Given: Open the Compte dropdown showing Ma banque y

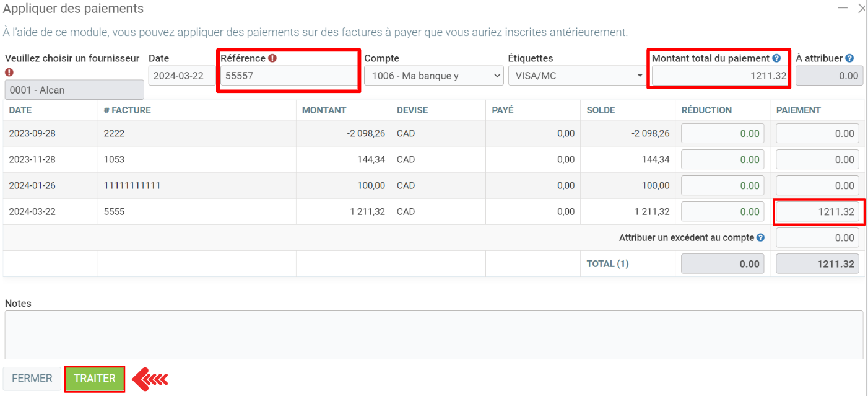Looking at the screenshot, I should (433, 76).
